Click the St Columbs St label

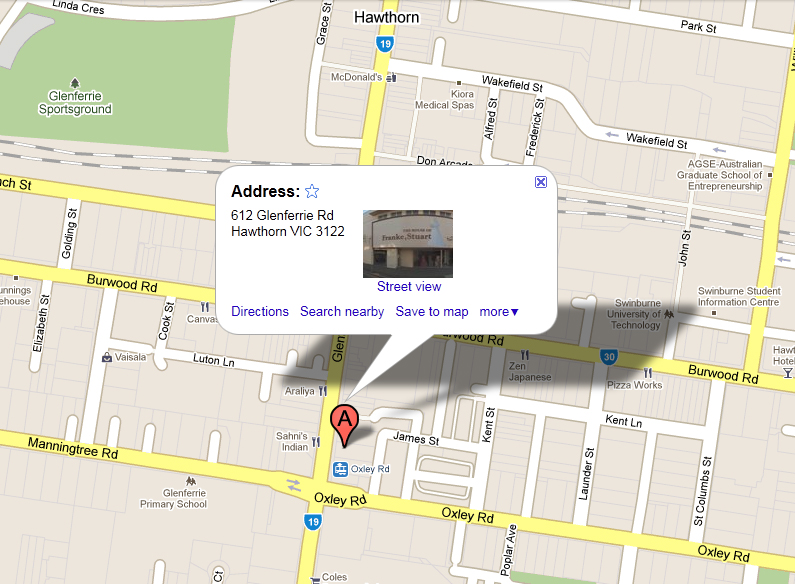702,491
